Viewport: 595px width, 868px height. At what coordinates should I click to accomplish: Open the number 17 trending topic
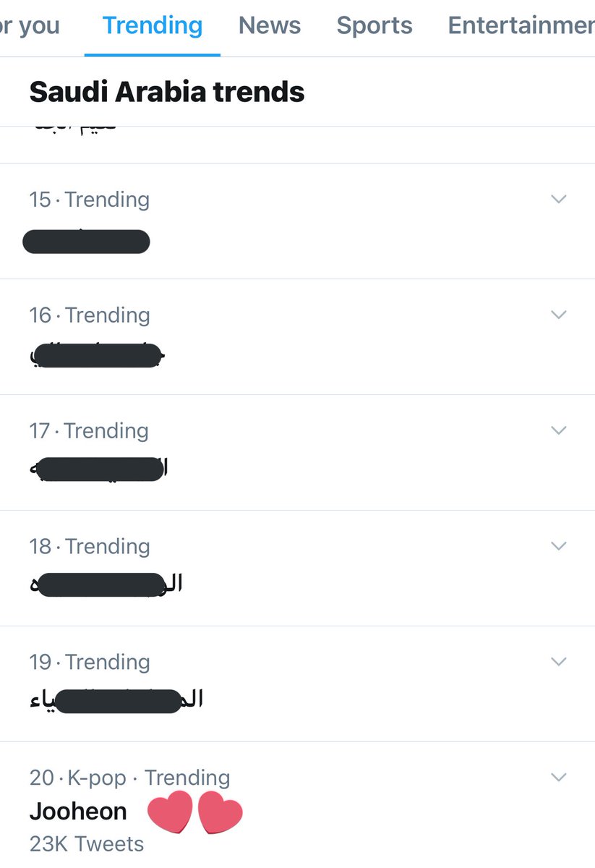[297, 453]
